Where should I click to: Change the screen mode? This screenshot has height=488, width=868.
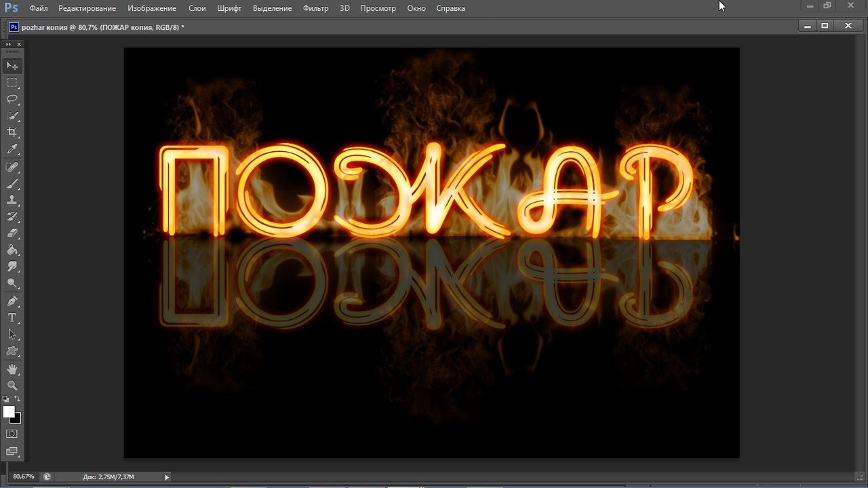coord(12,451)
